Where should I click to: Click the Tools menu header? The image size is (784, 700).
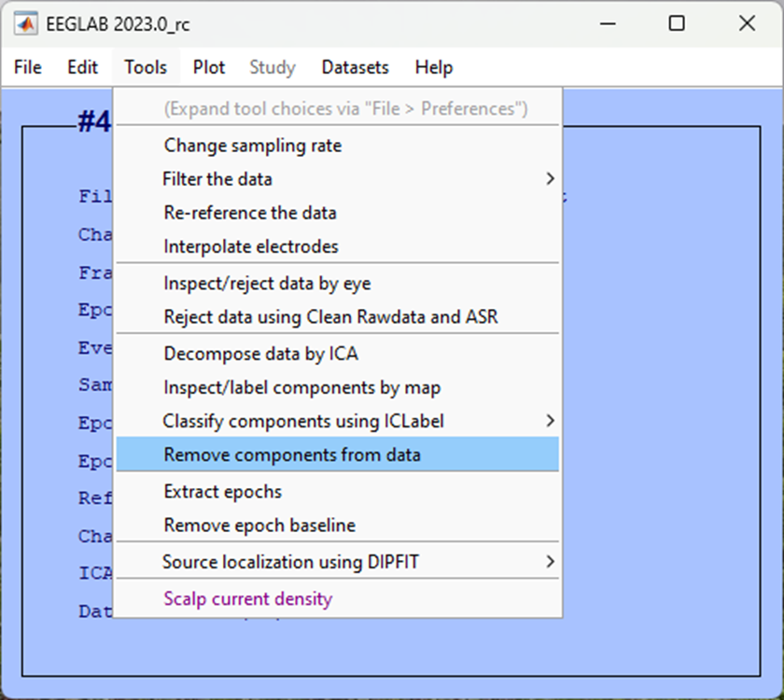pos(145,66)
